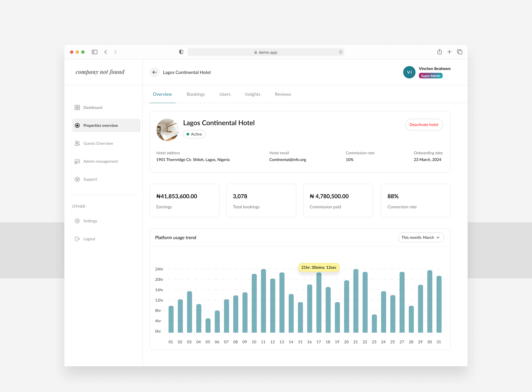This screenshot has width=532, height=392.
Task: Click the back arrow beside Lagos Continental Hotel
Action: pos(154,72)
